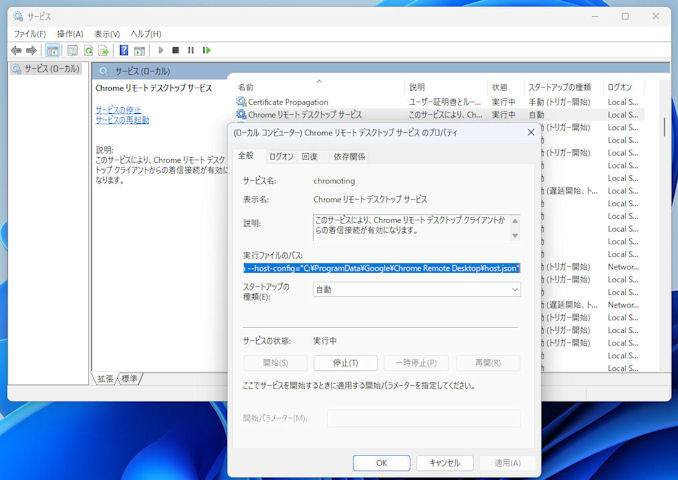The image size is (678, 480).
Task: Click the services list vertical scrollbar thumb
Action: [x=665, y=128]
